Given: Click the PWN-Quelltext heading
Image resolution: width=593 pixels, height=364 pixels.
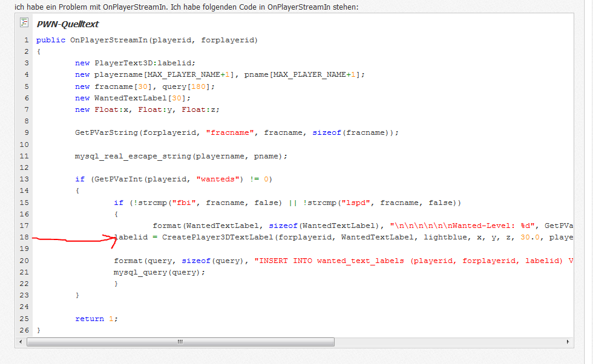Looking at the screenshot, I should (67, 24).
